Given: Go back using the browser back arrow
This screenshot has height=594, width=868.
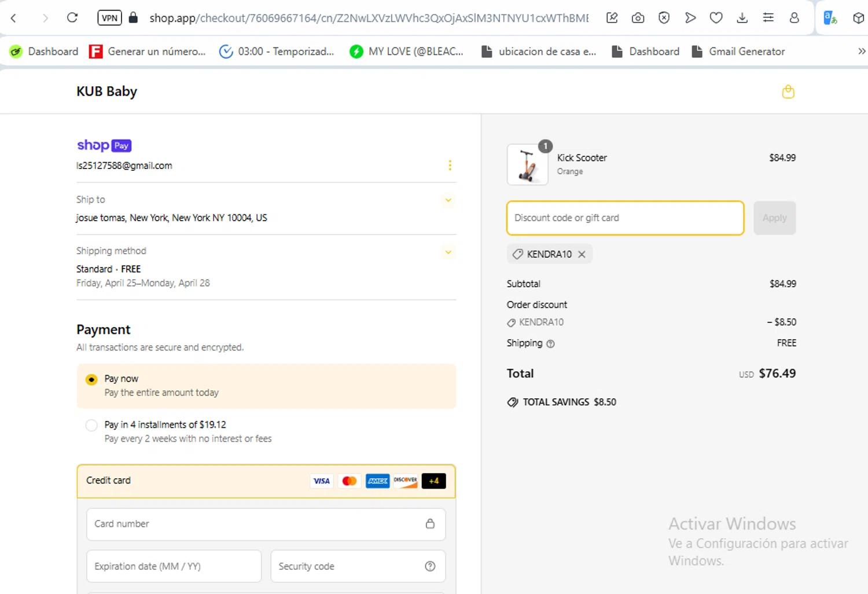Looking at the screenshot, I should tap(13, 18).
